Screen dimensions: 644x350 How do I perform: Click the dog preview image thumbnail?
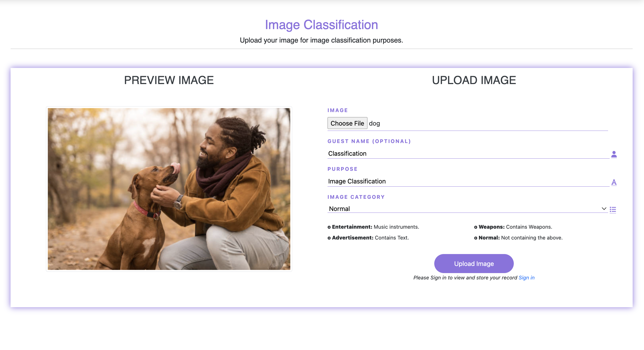click(169, 189)
